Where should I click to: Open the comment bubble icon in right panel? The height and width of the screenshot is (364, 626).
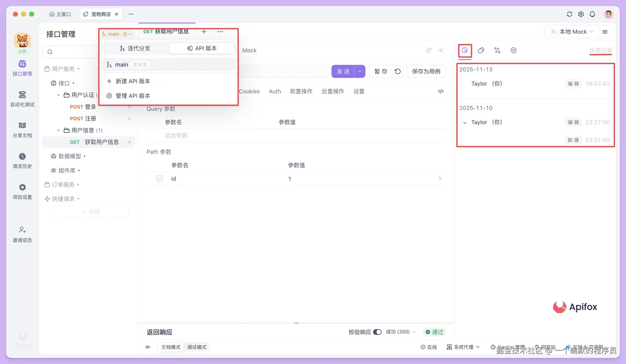coord(481,50)
